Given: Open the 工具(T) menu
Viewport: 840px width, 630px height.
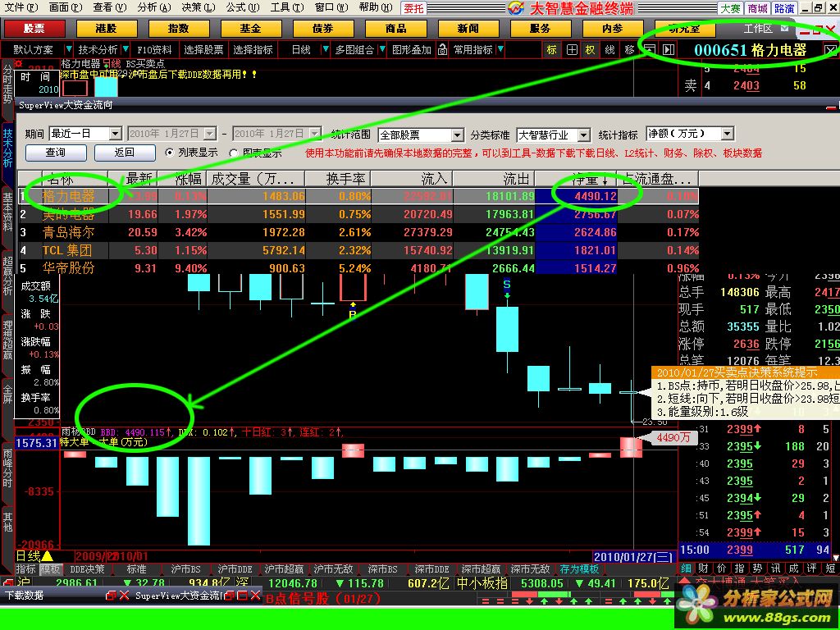Looking at the screenshot, I should pyautogui.click(x=286, y=7).
